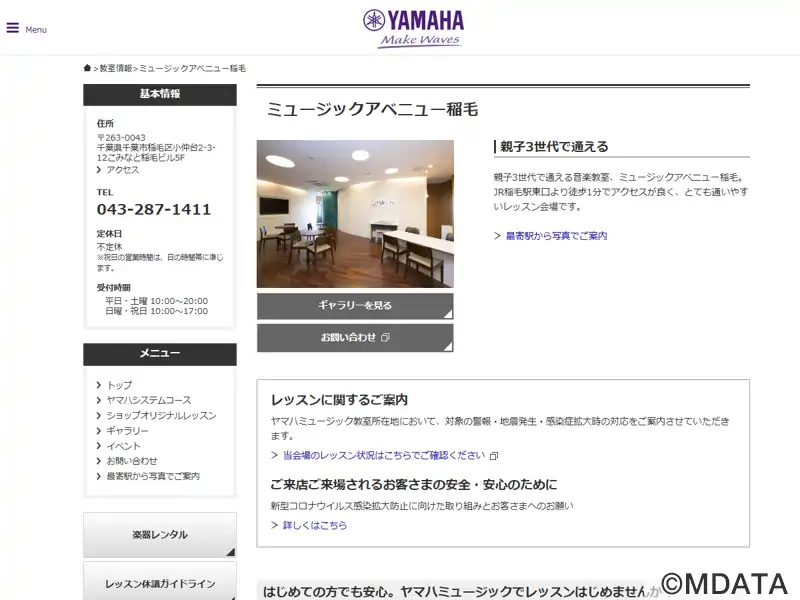This screenshot has height=600, width=800.
Task: Select ヤマハシステムコース in the sidebar menu
Action: point(149,400)
